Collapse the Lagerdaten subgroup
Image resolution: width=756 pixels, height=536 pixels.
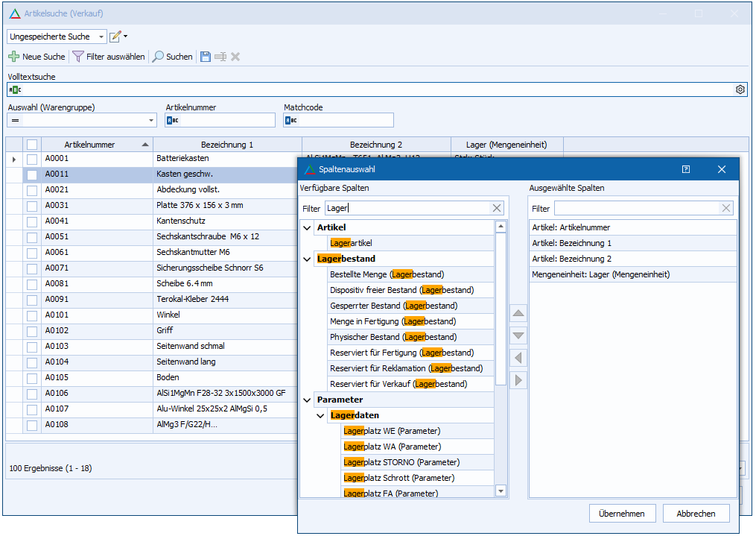[x=321, y=415]
